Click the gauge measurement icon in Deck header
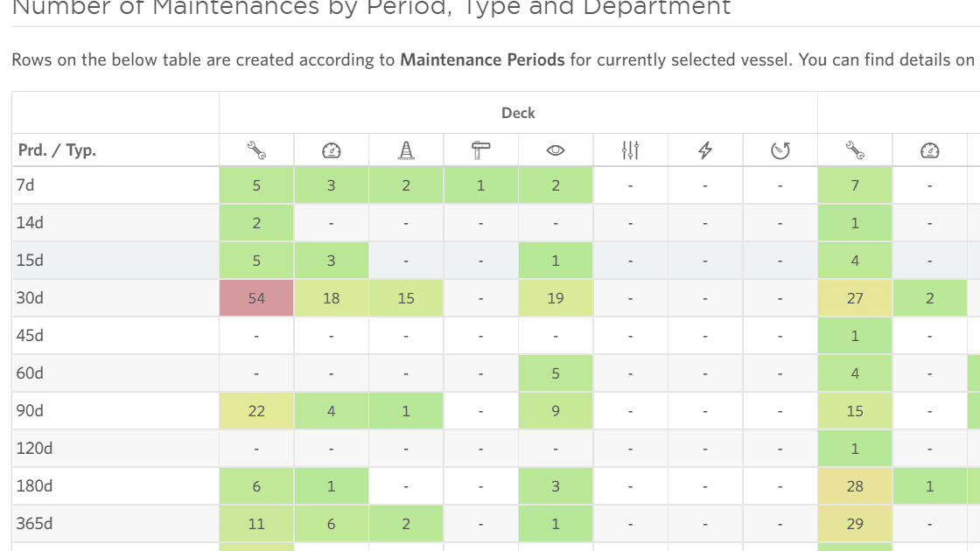980x551 pixels. point(331,149)
